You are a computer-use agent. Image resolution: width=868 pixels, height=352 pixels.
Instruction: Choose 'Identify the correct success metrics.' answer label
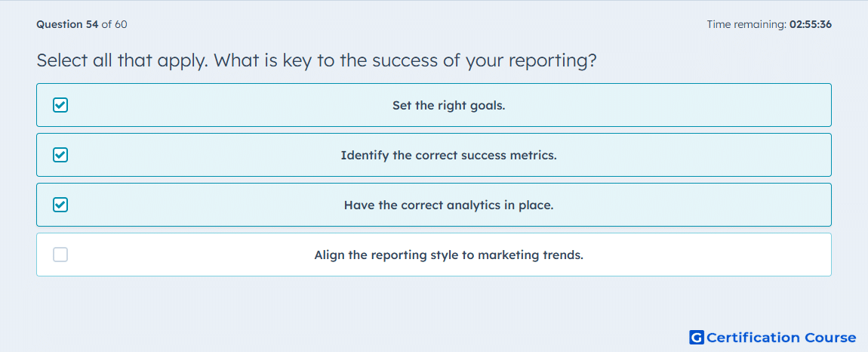(x=449, y=155)
